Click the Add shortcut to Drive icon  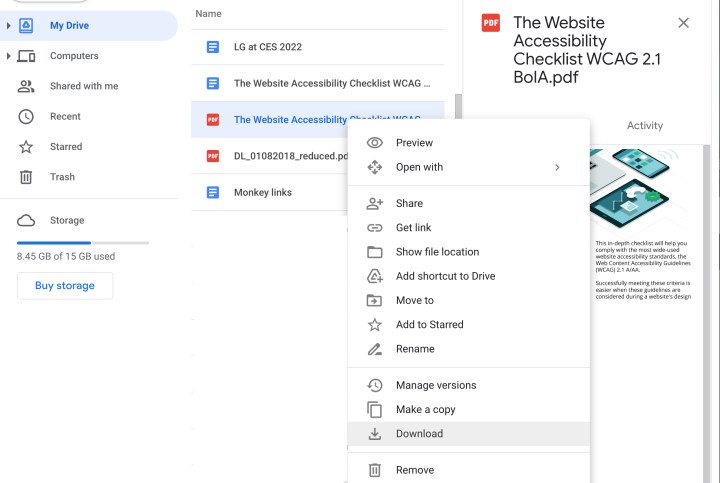[x=375, y=276]
